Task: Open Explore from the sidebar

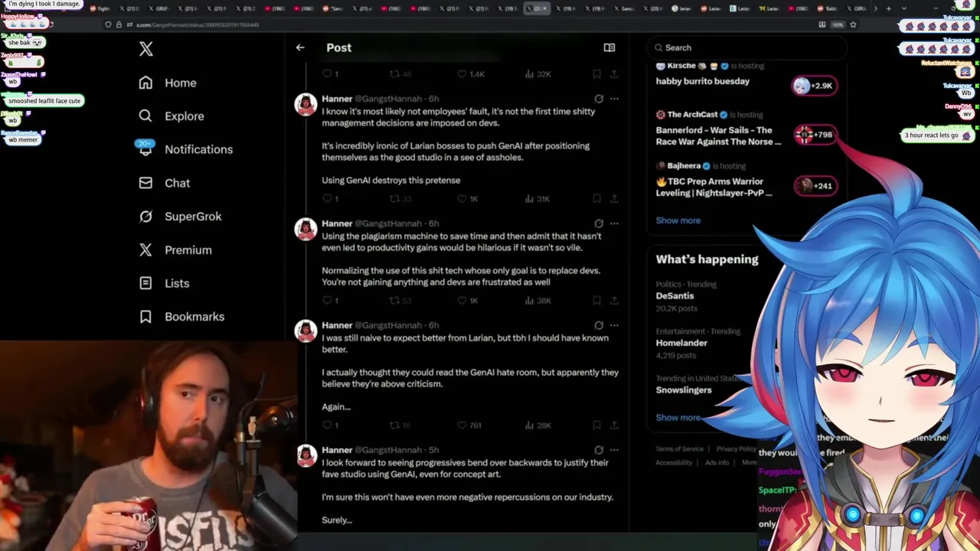Action: point(171,116)
